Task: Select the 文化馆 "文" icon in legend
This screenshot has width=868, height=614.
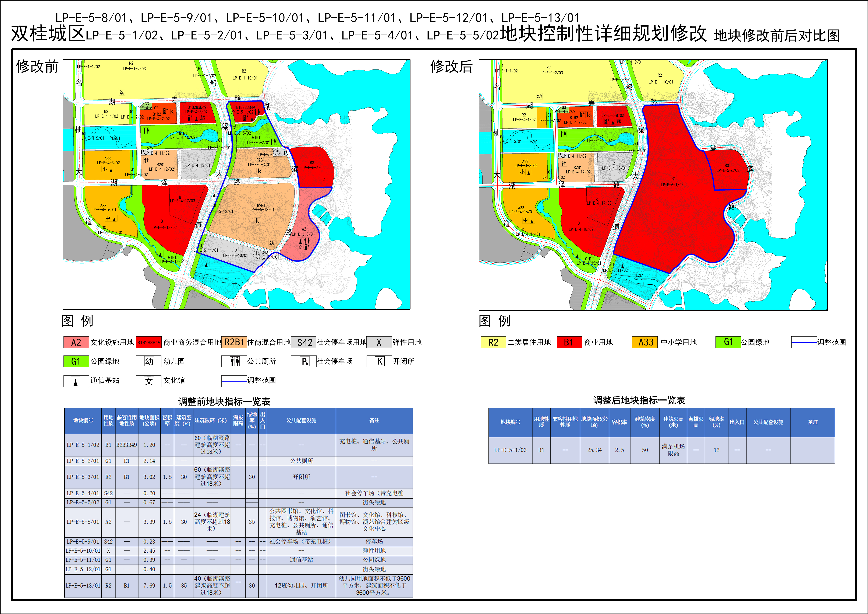Action: (149, 381)
